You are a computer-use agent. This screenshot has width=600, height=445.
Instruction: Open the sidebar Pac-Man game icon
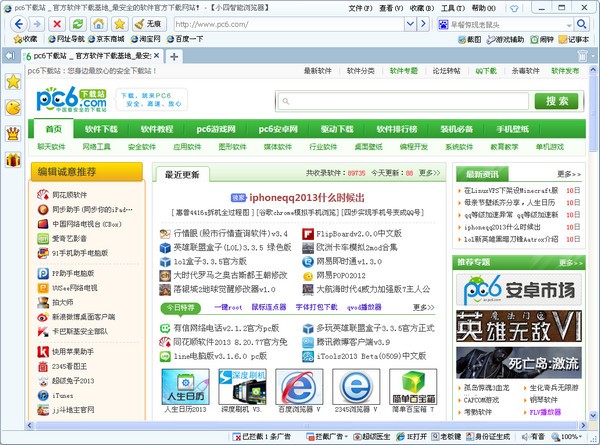(13, 108)
